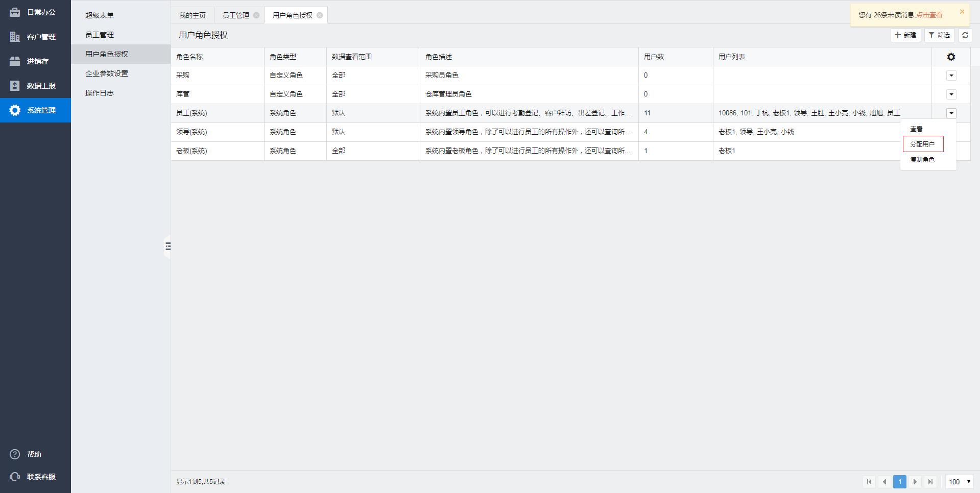The image size is (980, 493).
Task: Expand action dropdown for 采购 row
Action: point(951,76)
